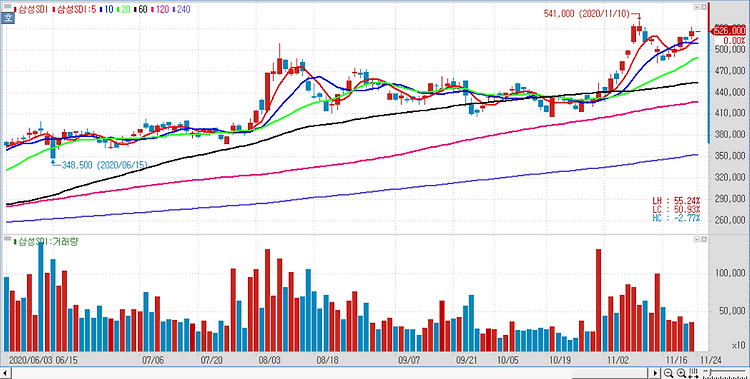Click the 541,000 (2020/11/10) high label
Viewport: 750px width, 379px height.
[587, 14]
